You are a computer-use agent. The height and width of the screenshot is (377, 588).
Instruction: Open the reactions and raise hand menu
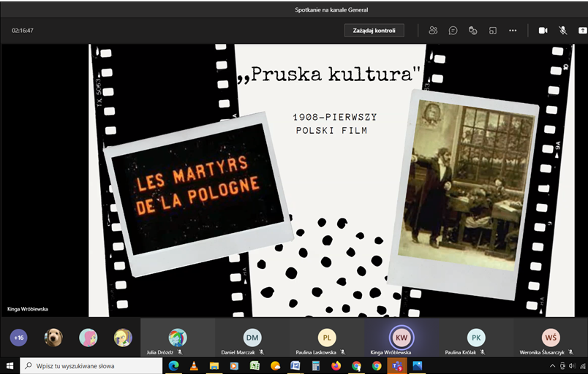point(473,31)
